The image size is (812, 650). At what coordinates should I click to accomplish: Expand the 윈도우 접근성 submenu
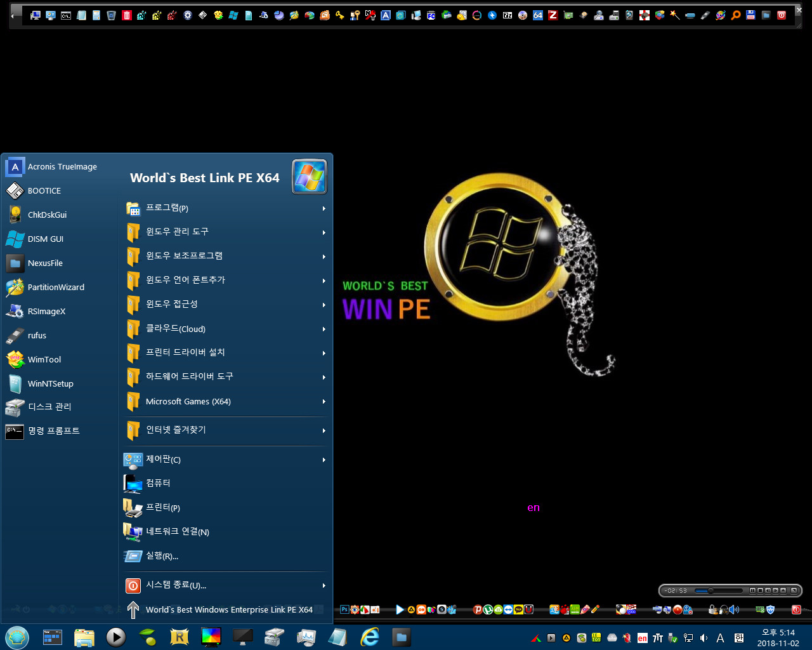click(x=226, y=305)
